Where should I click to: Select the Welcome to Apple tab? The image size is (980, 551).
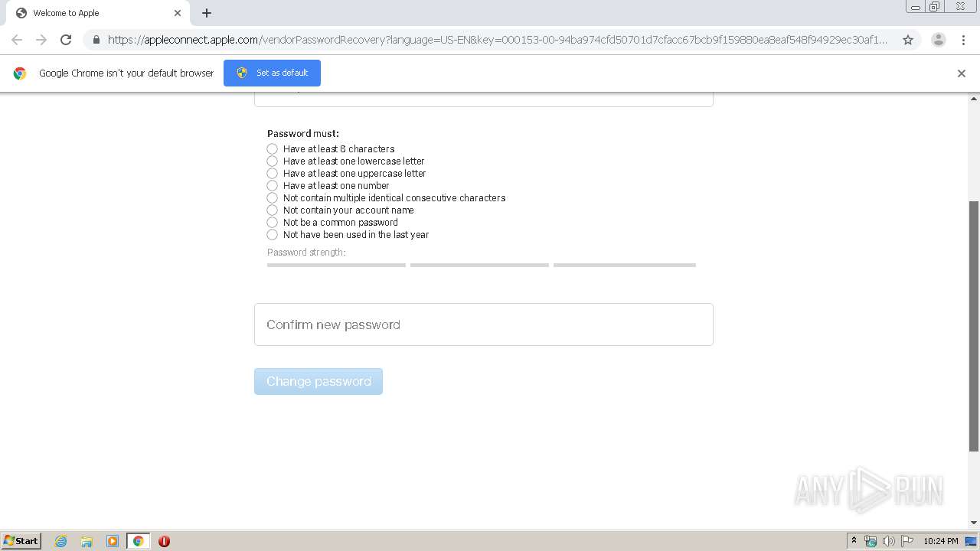click(96, 13)
